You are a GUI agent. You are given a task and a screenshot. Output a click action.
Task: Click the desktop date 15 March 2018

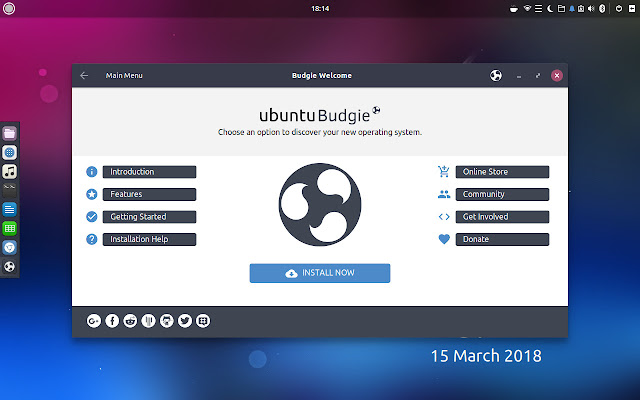(x=486, y=356)
